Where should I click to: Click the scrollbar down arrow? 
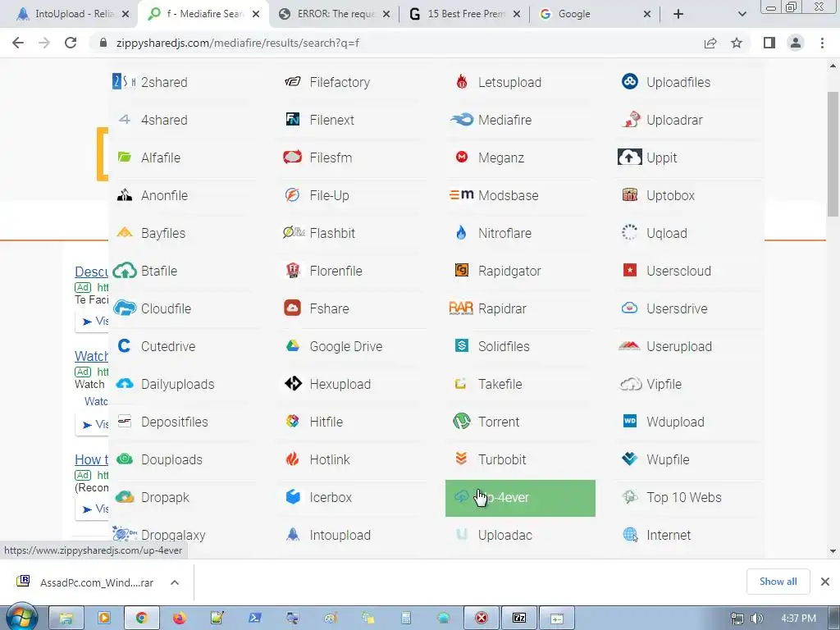point(833,550)
